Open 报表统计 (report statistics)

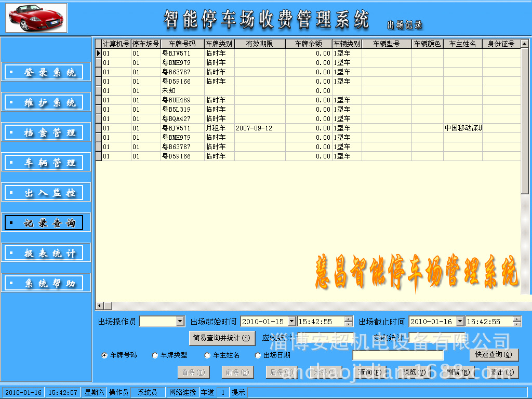pyautogui.click(x=46, y=252)
